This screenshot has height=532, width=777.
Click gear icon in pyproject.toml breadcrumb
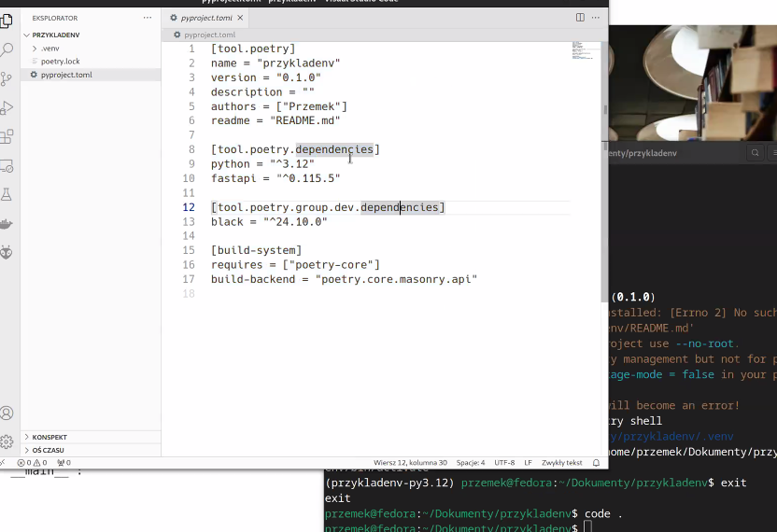[x=177, y=35]
